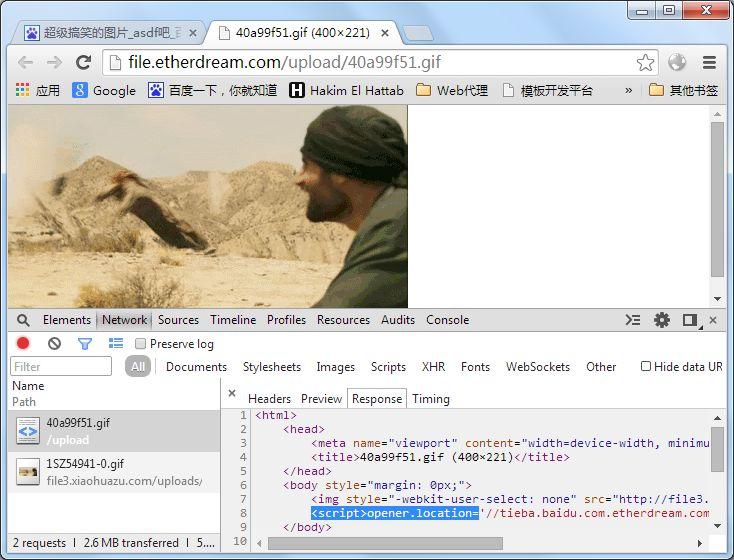The image size is (734, 560).
Task: Open DevTools settings gear
Action: coord(661,320)
